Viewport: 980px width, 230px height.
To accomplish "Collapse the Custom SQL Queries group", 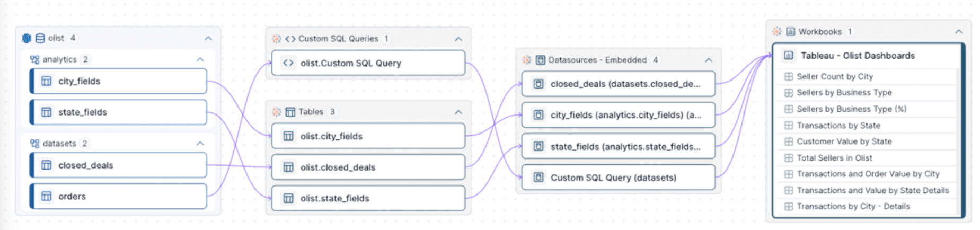I will coord(458,39).
